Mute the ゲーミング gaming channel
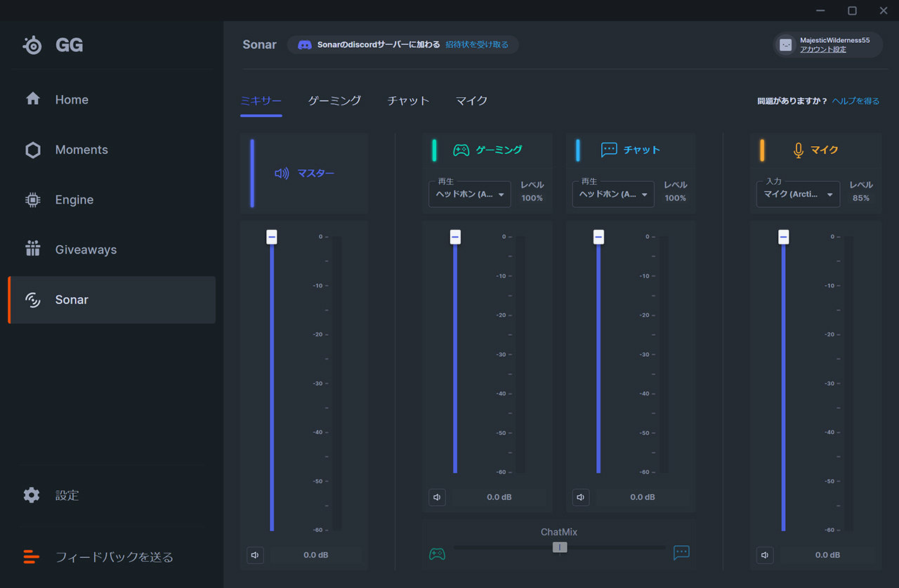This screenshot has width=899, height=588. 437,497
